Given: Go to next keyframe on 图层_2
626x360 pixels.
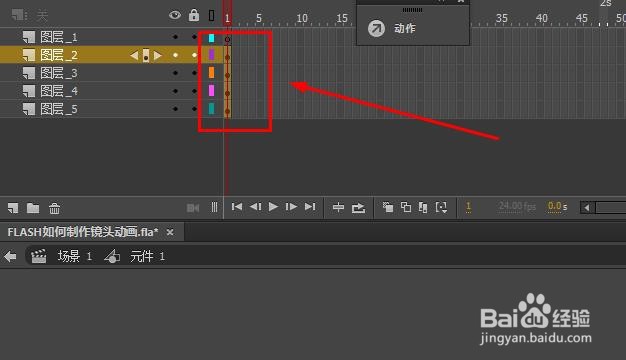Looking at the screenshot, I should [x=158, y=55].
